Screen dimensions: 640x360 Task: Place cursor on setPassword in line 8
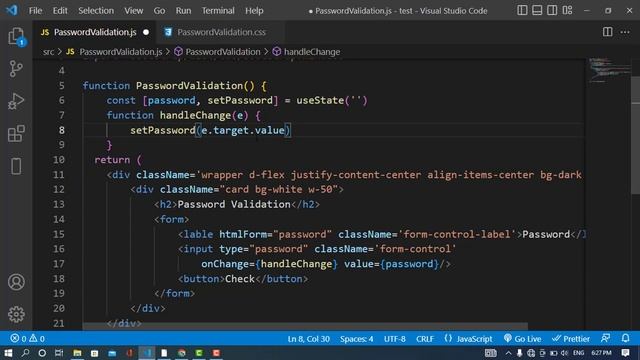click(x=163, y=130)
